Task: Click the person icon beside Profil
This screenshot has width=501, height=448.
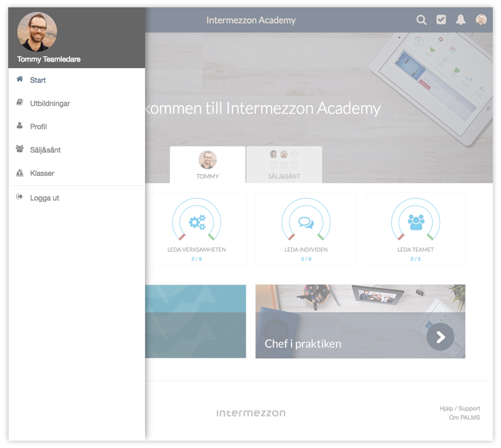Action: click(x=20, y=126)
